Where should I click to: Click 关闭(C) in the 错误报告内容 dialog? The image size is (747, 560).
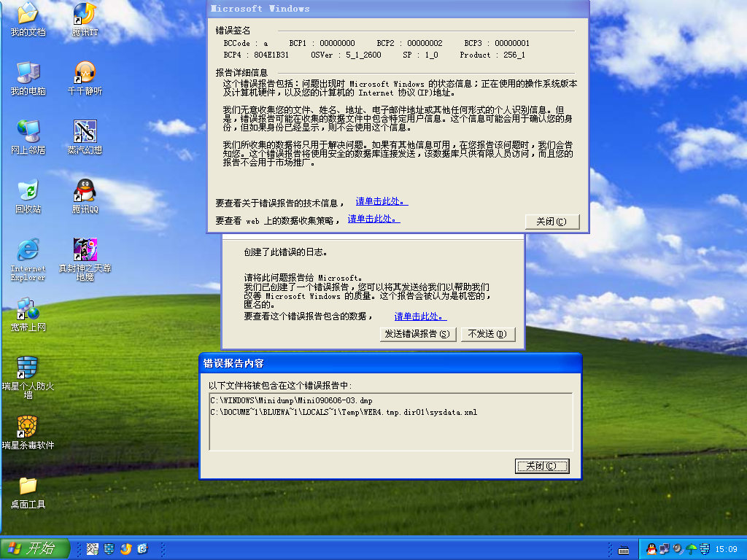pyautogui.click(x=542, y=466)
